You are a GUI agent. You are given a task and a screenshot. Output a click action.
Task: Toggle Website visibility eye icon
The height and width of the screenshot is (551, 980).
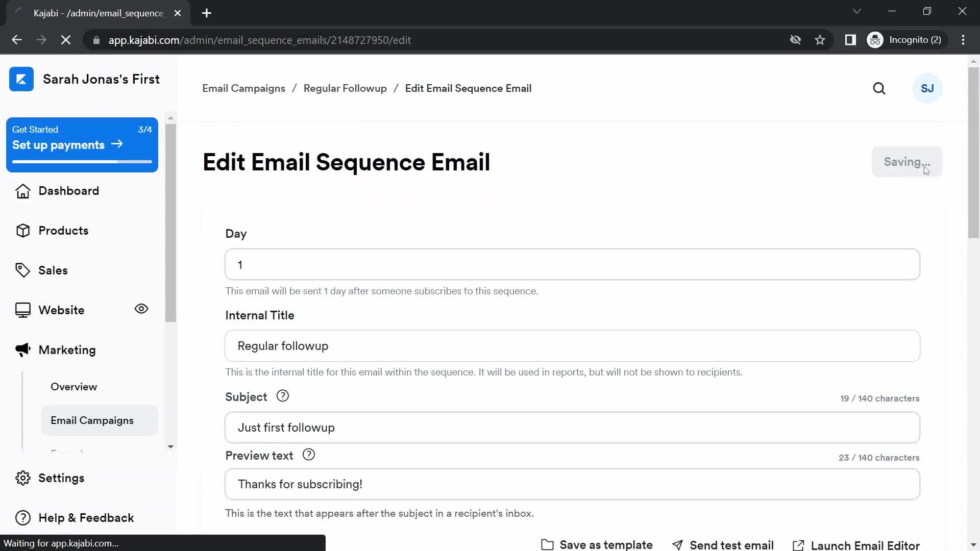click(142, 309)
